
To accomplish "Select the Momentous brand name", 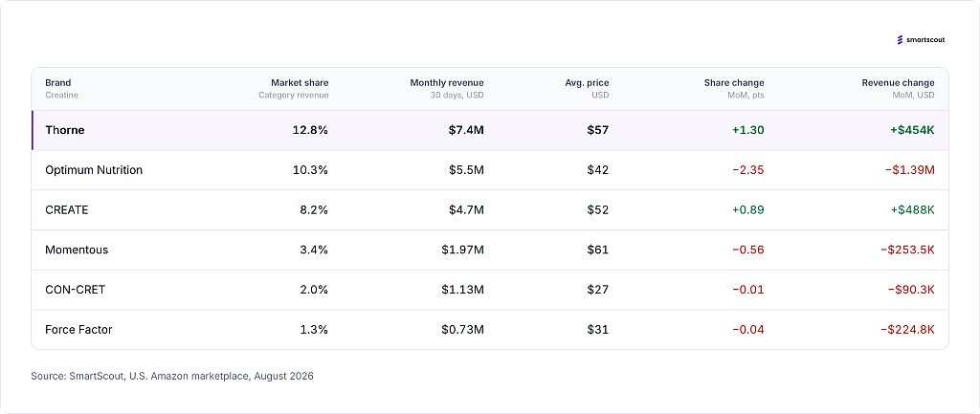I will click(77, 250).
